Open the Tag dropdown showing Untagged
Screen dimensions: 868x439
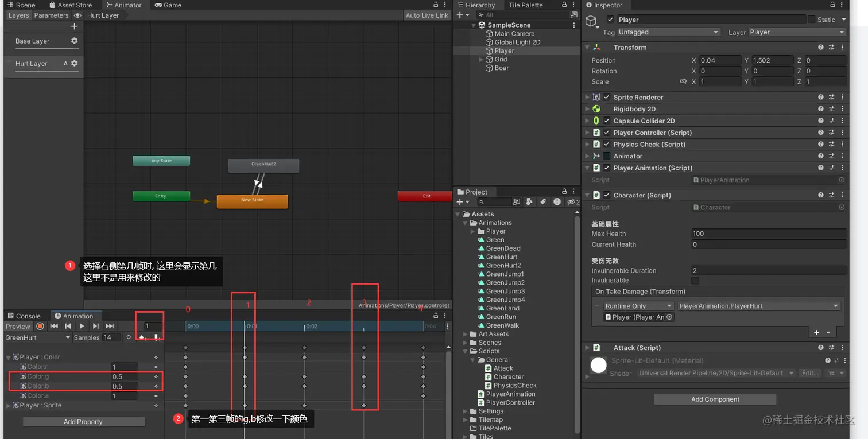tap(669, 33)
